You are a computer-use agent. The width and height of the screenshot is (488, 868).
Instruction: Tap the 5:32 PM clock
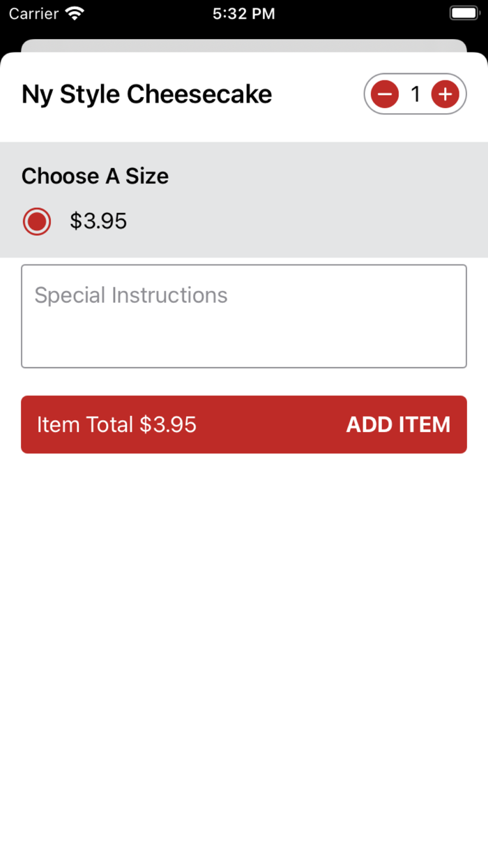pos(243,13)
